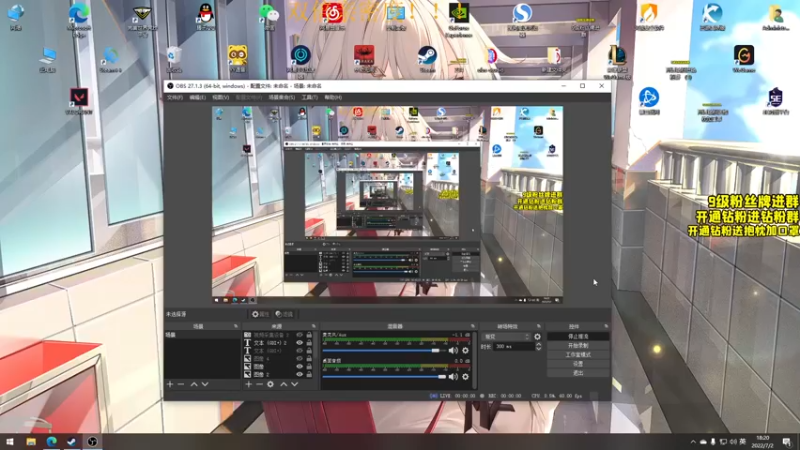Click the 滤镜 filters button
The image size is (800, 450).
284,314
